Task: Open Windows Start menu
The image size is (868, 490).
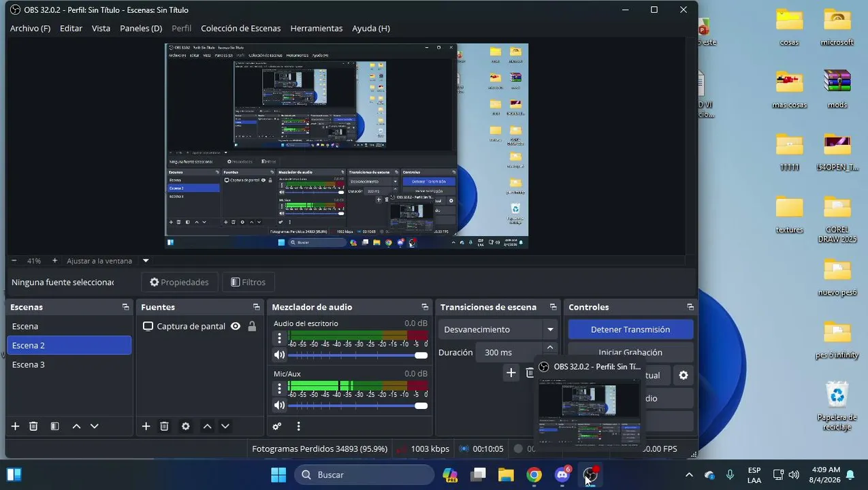Action: tap(278, 475)
